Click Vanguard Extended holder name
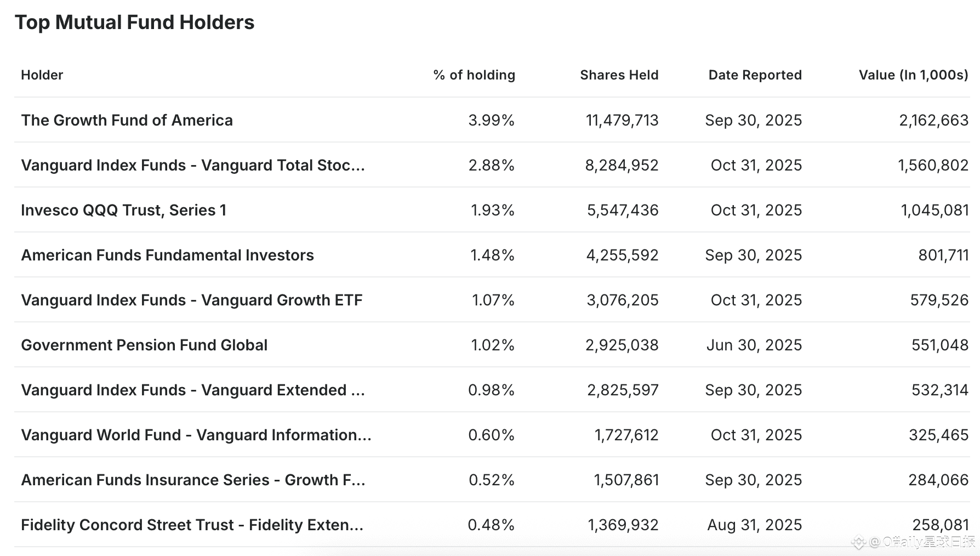Viewport: 980px width, 556px height. (192, 390)
